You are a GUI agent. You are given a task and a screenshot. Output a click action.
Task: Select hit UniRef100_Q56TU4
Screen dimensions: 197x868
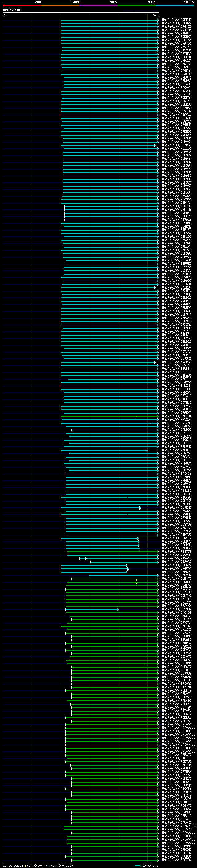pyautogui.click(x=177, y=416)
